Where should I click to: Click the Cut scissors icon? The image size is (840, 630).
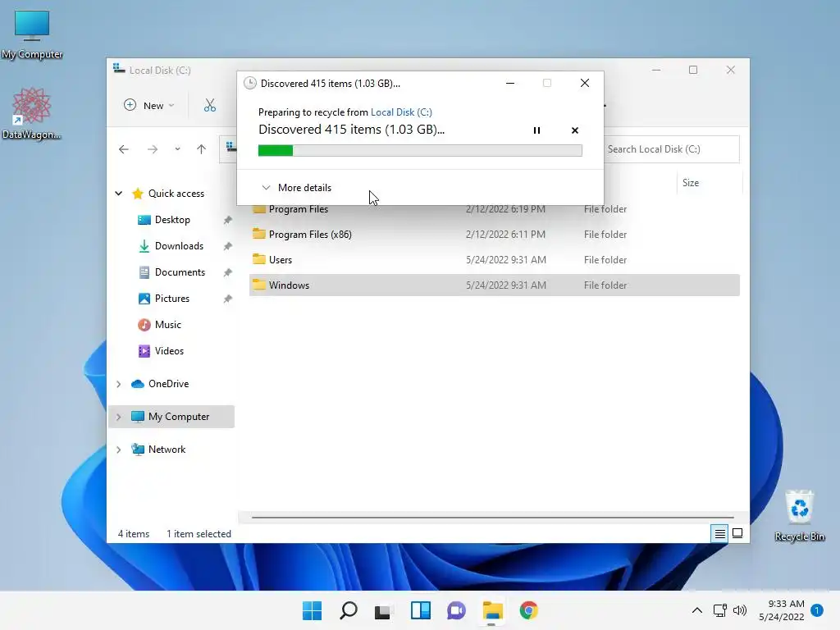209,106
